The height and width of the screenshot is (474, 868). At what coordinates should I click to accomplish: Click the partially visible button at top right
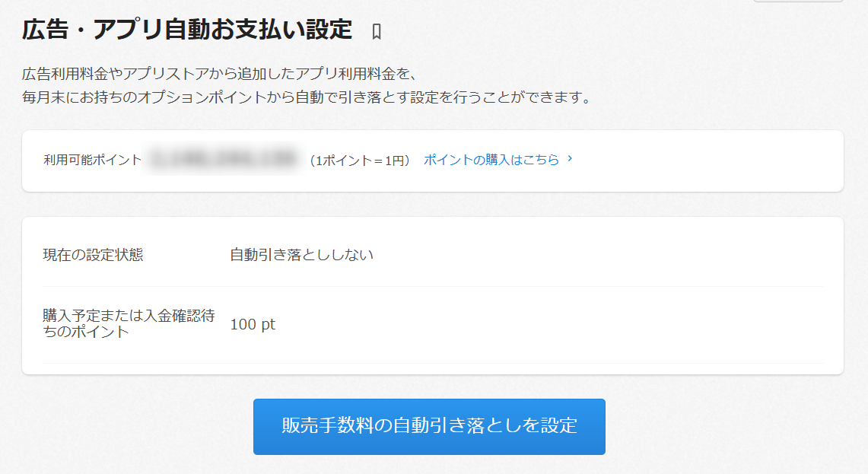(x=798, y=2)
